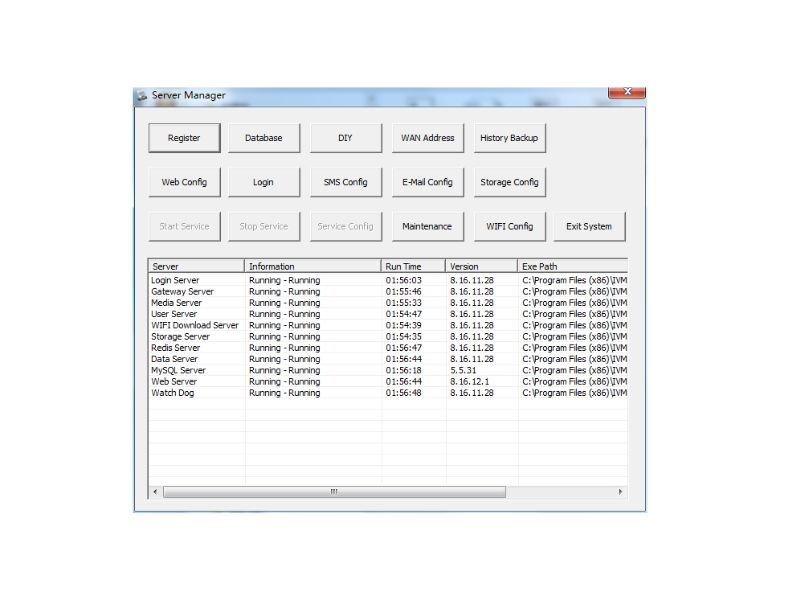Click the horizontal scrollbar right arrow

tap(620, 492)
